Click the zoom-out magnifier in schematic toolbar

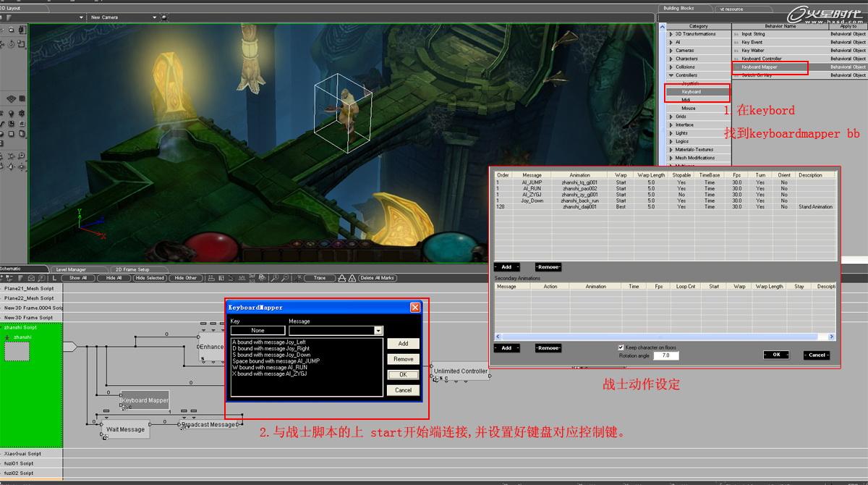click(286, 278)
